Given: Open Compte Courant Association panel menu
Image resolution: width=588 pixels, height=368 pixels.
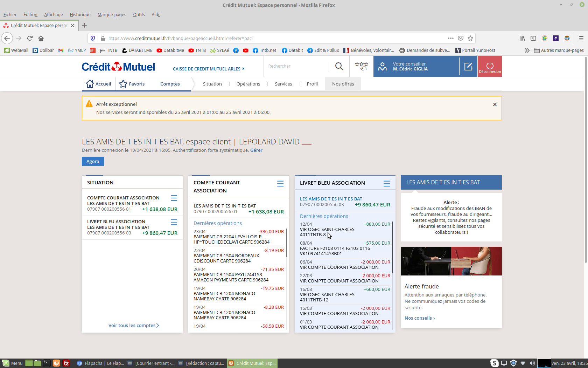Looking at the screenshot, I should (280, 184).
